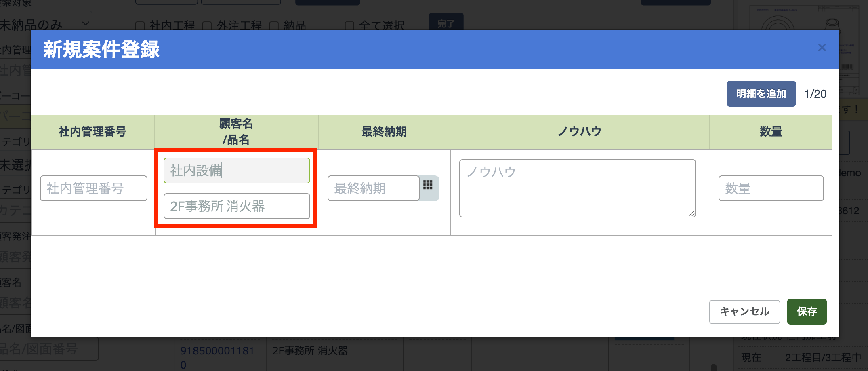Expand the 未納品のみ dropdown
Screen dimensions: 868x371
click(44, 24)
